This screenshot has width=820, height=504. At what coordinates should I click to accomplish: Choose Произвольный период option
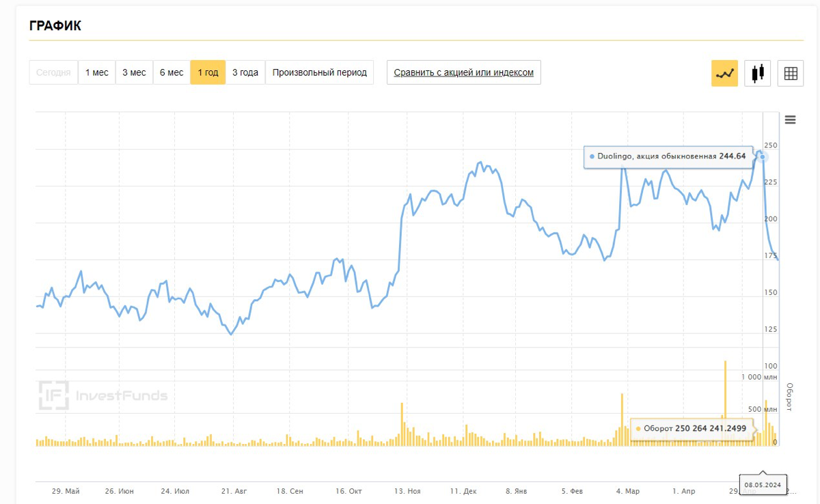(x=319, y=72)
